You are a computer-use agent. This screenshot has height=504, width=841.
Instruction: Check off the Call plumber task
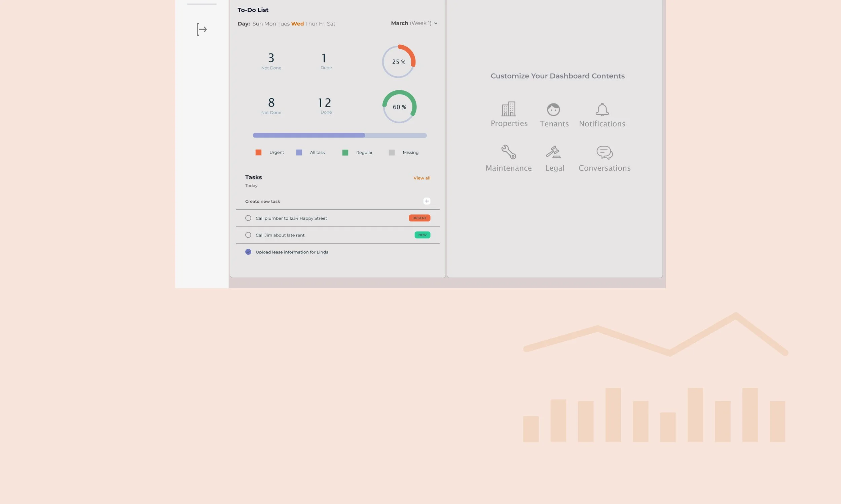click(248, 218)
